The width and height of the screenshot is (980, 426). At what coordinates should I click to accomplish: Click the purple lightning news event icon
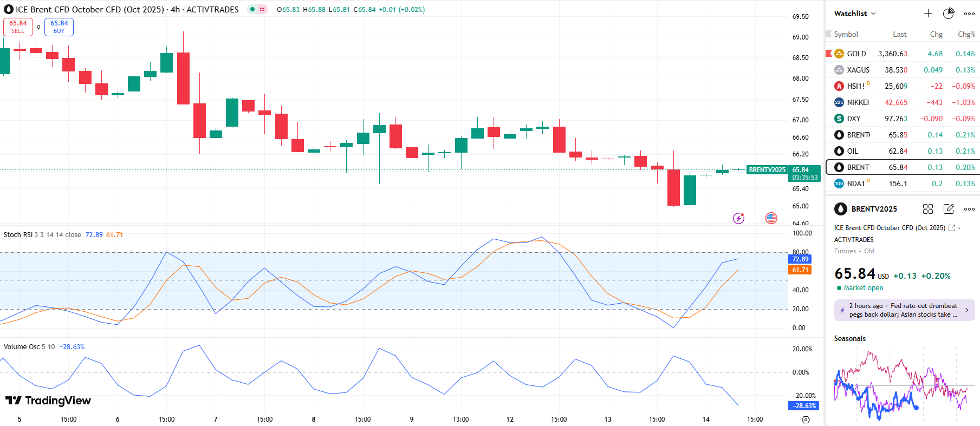point(738,218)
